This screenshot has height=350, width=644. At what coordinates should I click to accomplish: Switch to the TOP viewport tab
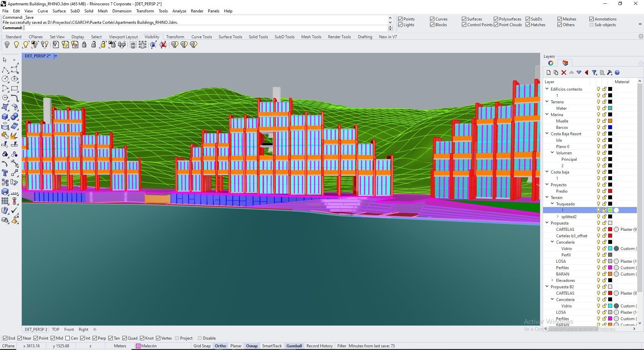click(56, 330)
